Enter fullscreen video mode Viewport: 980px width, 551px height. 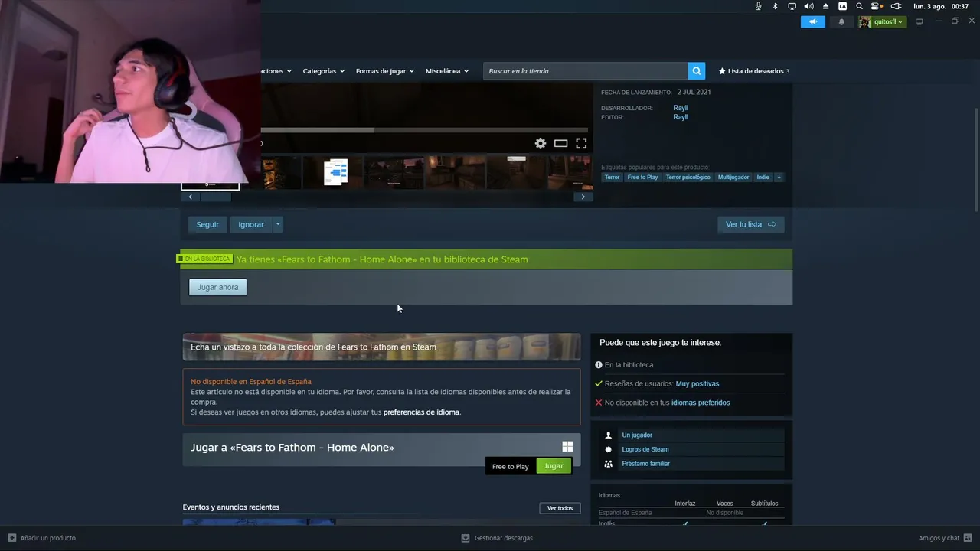click(x=581, y=143)
